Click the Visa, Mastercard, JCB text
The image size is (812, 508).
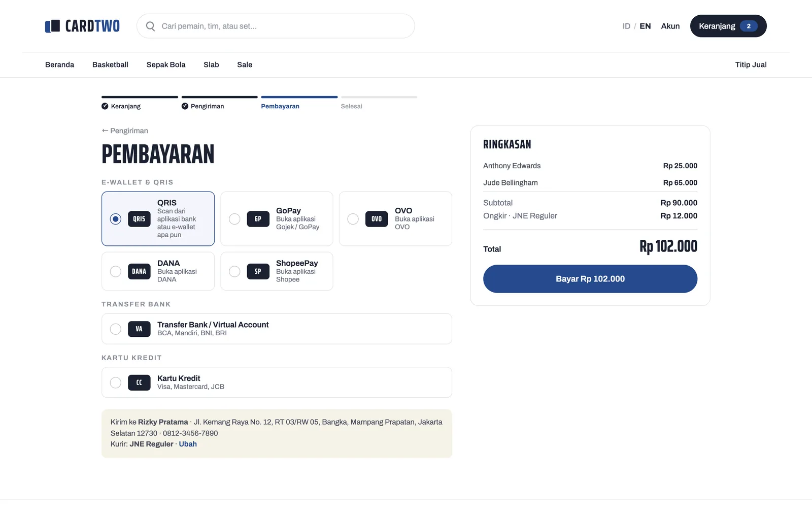point(191,387)
